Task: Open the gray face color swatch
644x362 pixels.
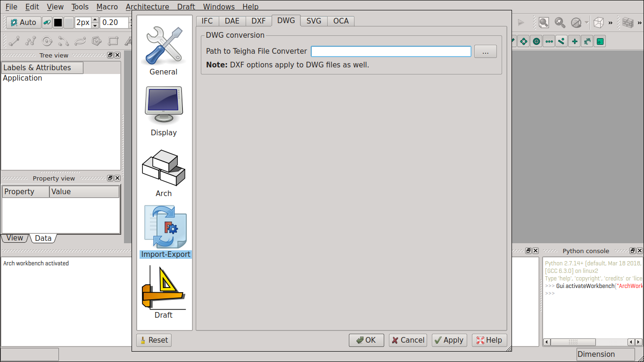Action: pos(69,22)
